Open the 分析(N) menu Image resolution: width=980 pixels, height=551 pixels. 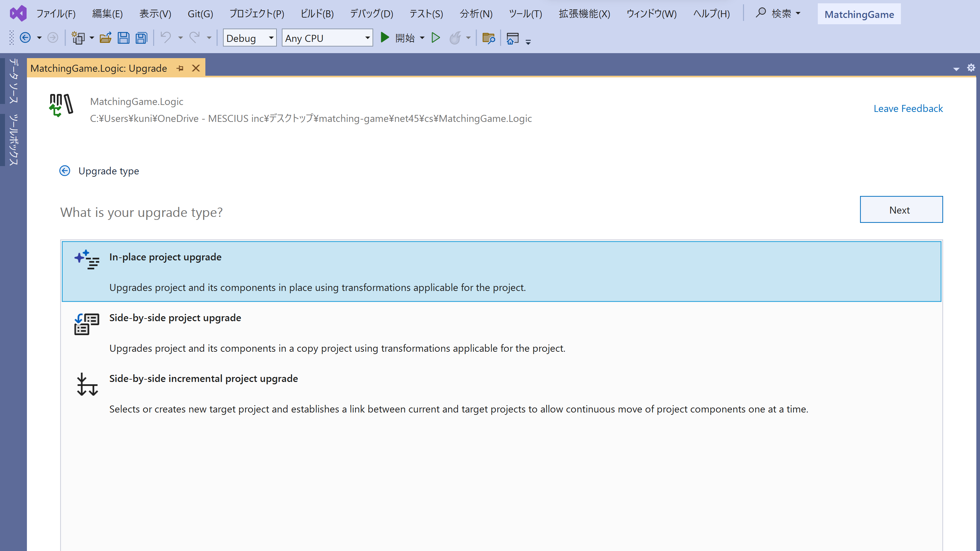(476, 14)
